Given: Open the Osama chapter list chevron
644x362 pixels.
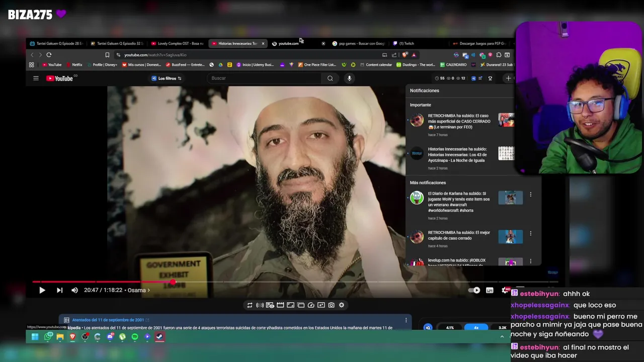Looking at the screenshot, I should click(x=148, y=290).
